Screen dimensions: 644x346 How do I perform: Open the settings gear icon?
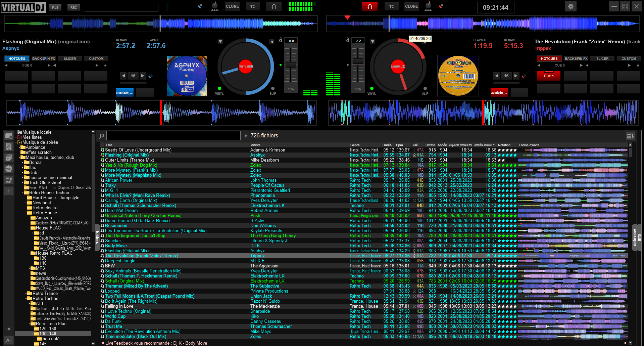571,7
